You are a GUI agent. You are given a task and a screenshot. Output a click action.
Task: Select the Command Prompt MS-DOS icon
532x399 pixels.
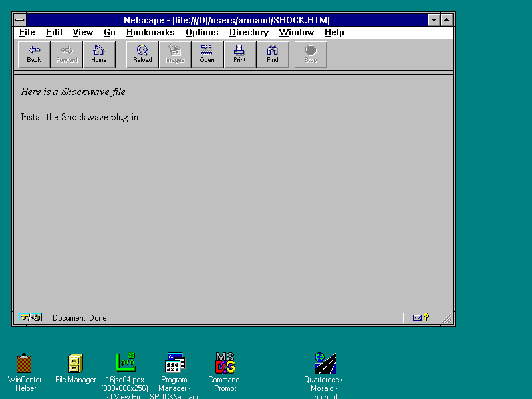[x=225, y=364]
